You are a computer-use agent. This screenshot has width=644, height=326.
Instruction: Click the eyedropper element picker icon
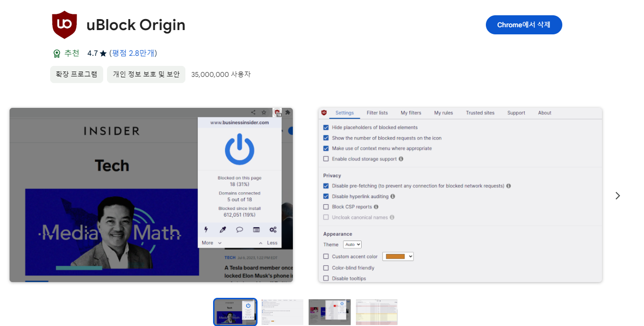click(x=223, y=230)
